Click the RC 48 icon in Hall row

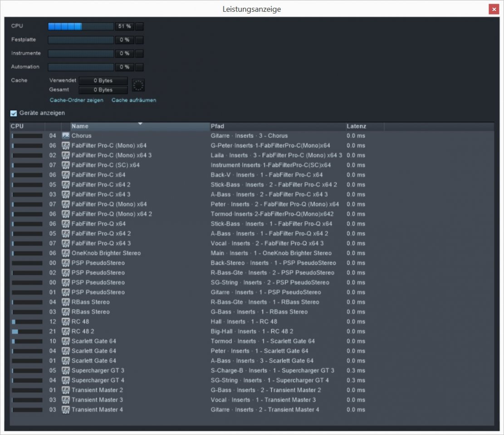[66, 322]
